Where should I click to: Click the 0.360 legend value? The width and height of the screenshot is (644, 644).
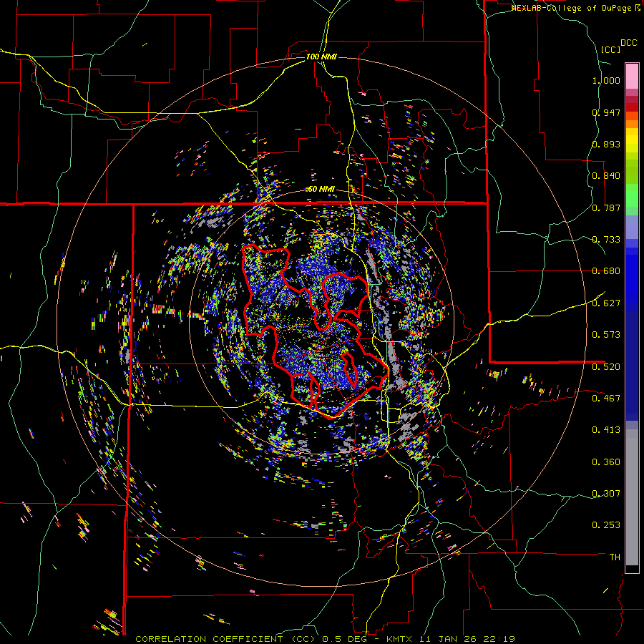[x=606, y=462]
